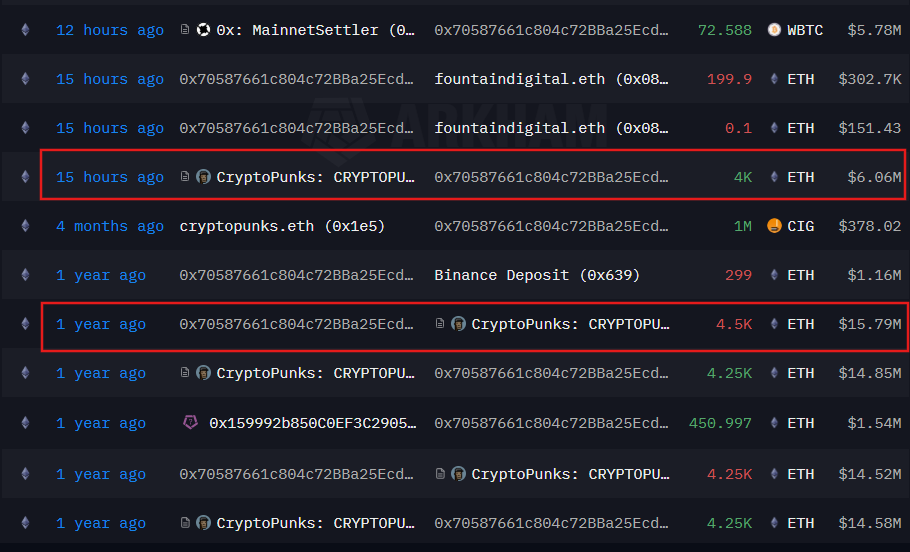
Task: Click the $15.79M USD value
Action: pyautogui.click(x=869, y=324)
